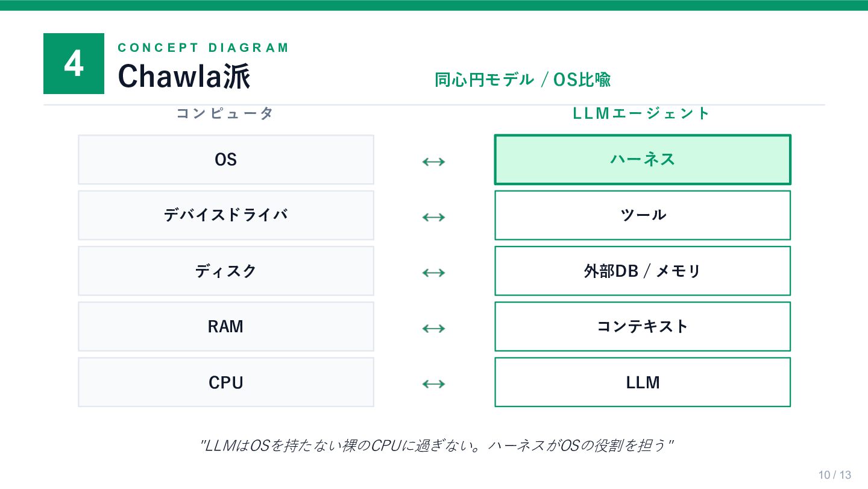Select the 外部DB / メモリ box
The height and width of the screenshot is (489, 868).
click(x=643, y=271)
